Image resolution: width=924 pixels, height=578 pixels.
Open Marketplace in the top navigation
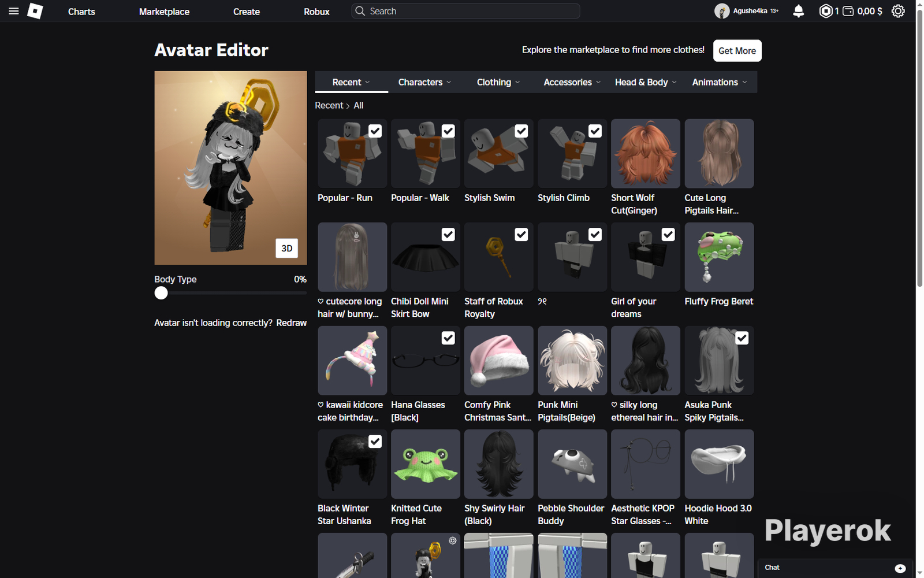(x=164, y=12)
